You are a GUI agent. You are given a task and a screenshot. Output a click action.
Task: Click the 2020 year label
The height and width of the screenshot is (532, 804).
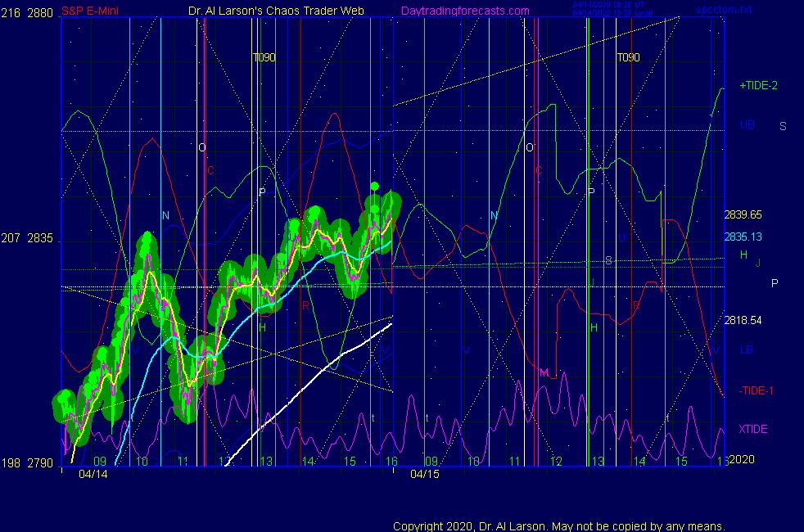pyautogui.click(x=742, y=459)
